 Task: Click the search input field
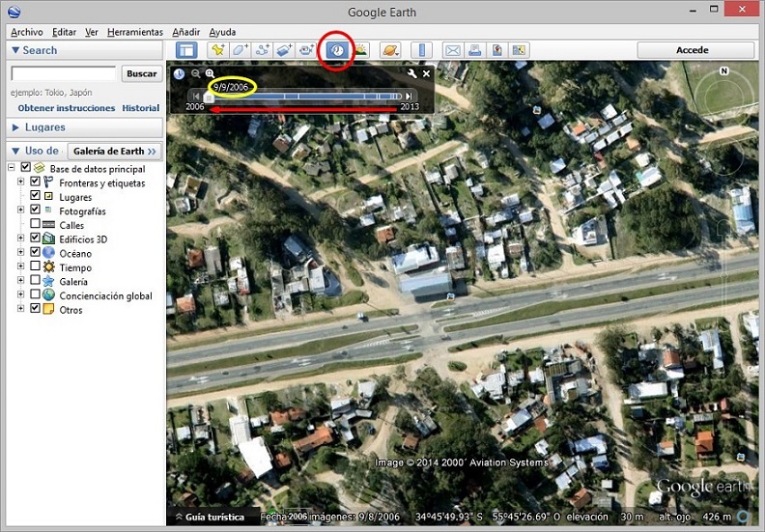tap(64, 73)
